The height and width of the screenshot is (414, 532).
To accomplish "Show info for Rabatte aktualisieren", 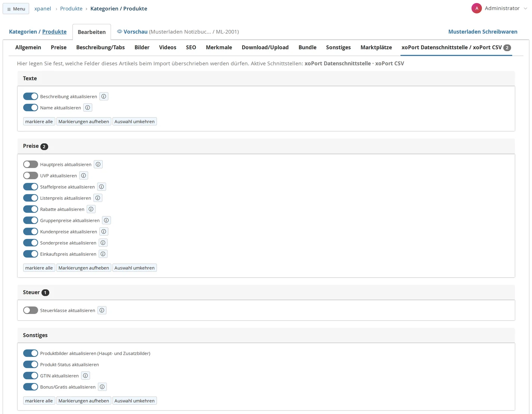I will 91,209.
